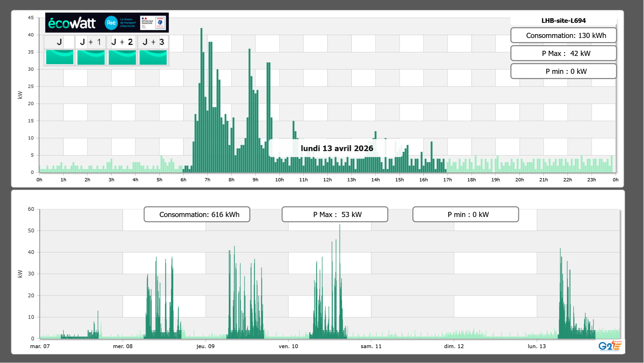Click the 7h label on the time axis

(x=207, y=180)
